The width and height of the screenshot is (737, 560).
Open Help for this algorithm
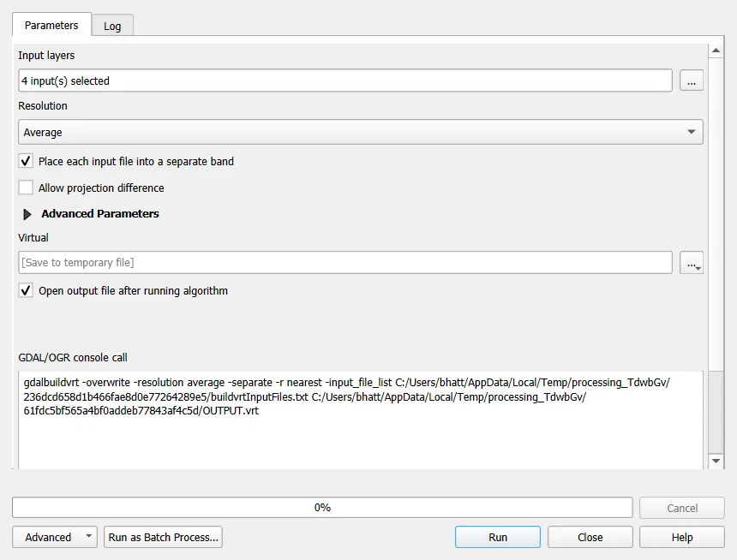tap(682, 537)
